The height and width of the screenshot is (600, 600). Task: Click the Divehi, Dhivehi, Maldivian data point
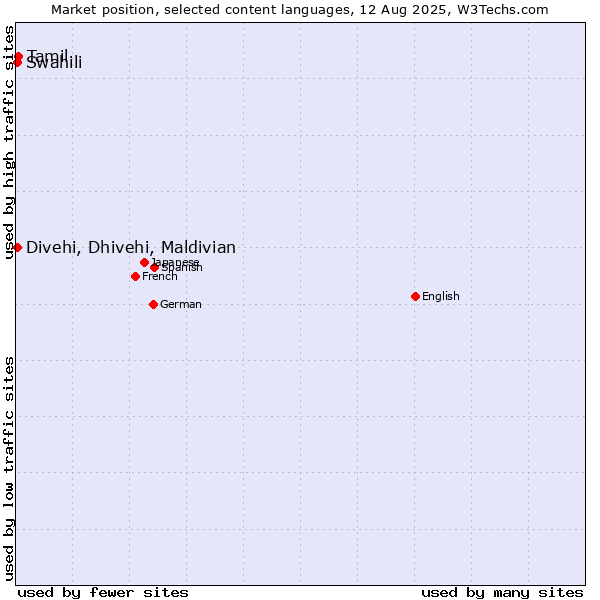click(17, 248)
